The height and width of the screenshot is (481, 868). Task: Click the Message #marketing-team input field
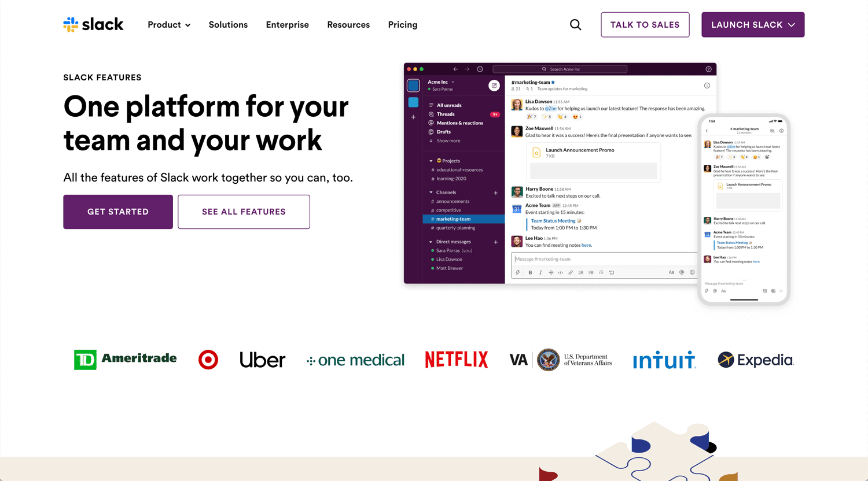[x=604, y=259]
